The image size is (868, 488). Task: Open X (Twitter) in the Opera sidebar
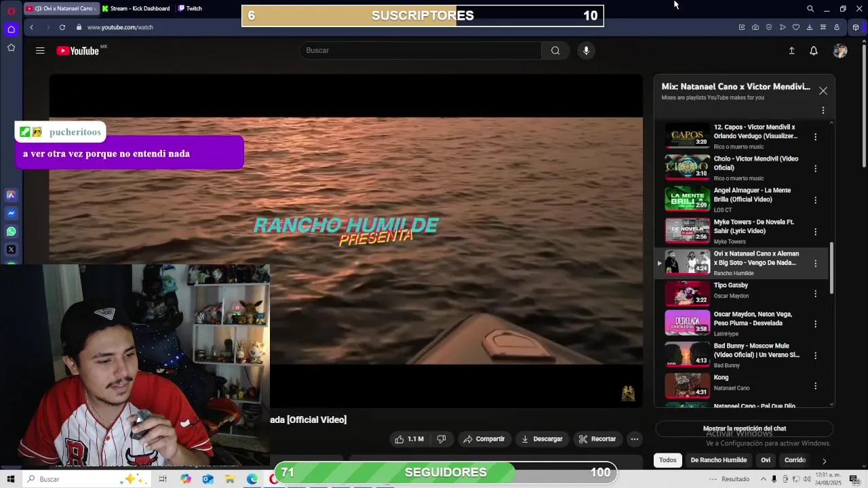pos(11,249)
